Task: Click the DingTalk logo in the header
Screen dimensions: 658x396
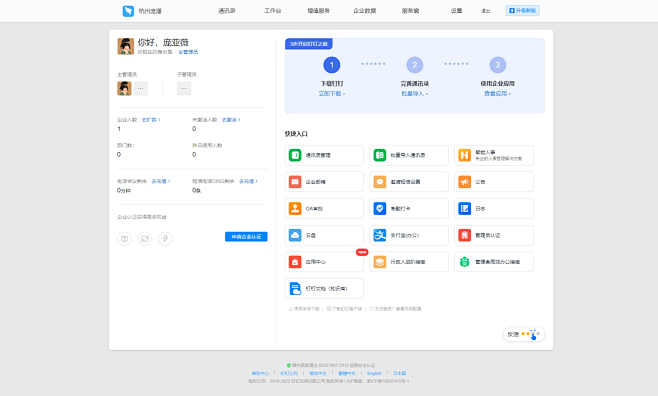Action: point(128,11)
